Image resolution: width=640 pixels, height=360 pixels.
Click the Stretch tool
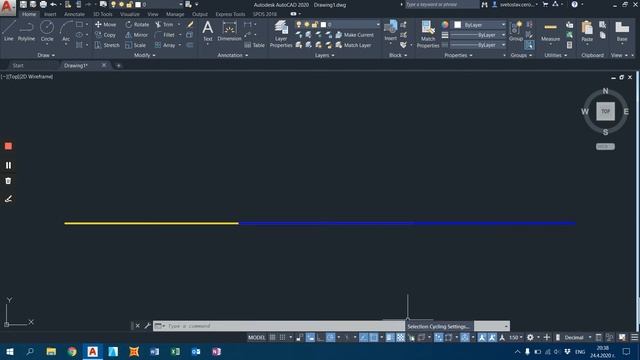(107, 45)
